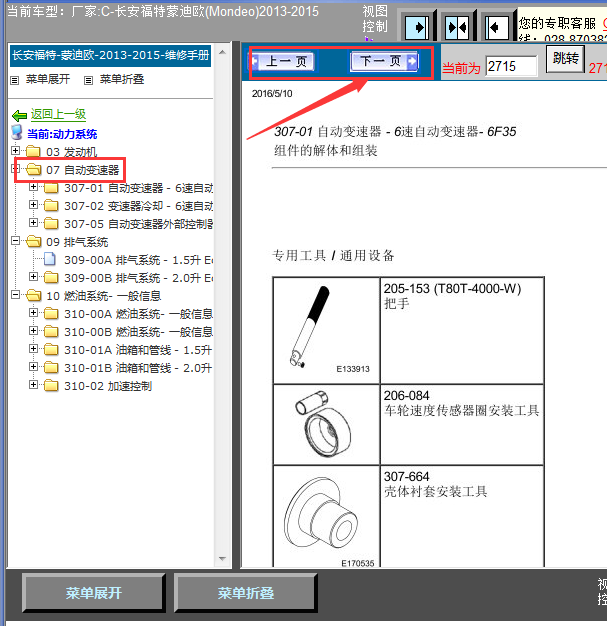Viewport: 607px width, 626px height.
Task: Go to next page with 下一页
Action: [384, 61]
